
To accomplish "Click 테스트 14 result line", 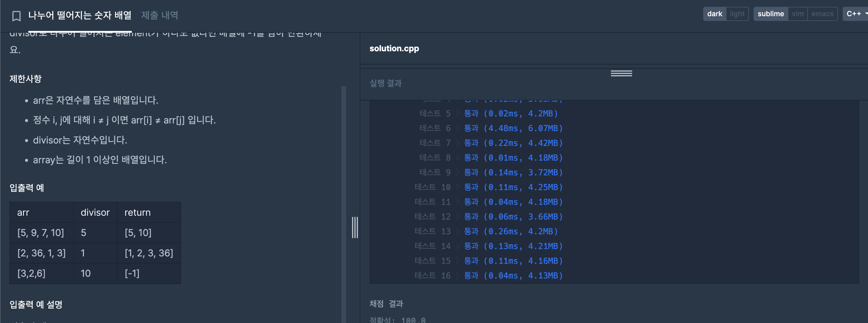I will (489, 246).
